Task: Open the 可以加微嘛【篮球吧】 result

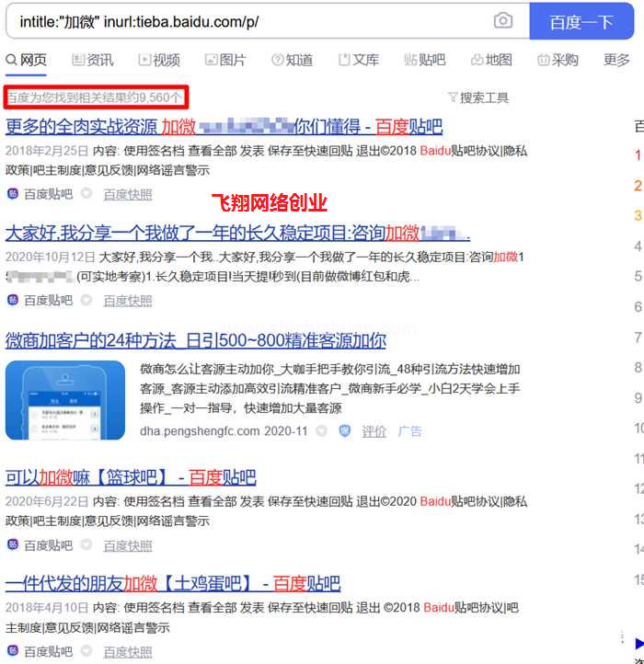Action: (x=131, y=477)
